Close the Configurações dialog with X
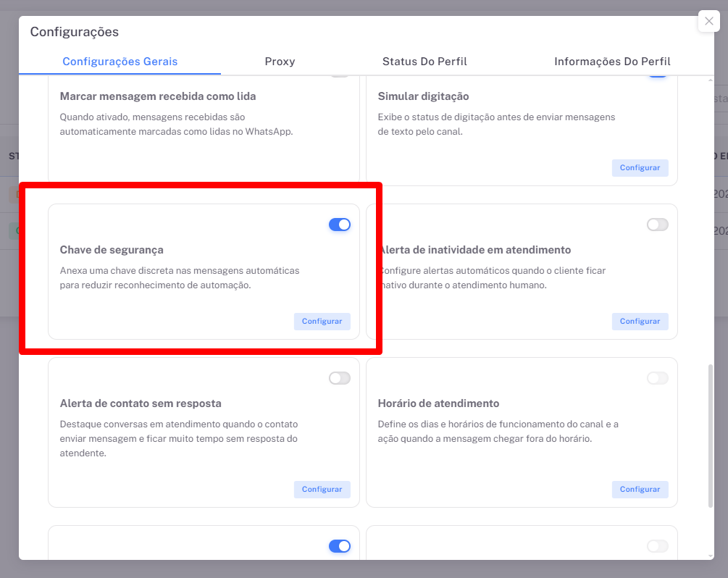This screenshot has height=578, width=728. [x=708, y=21]
